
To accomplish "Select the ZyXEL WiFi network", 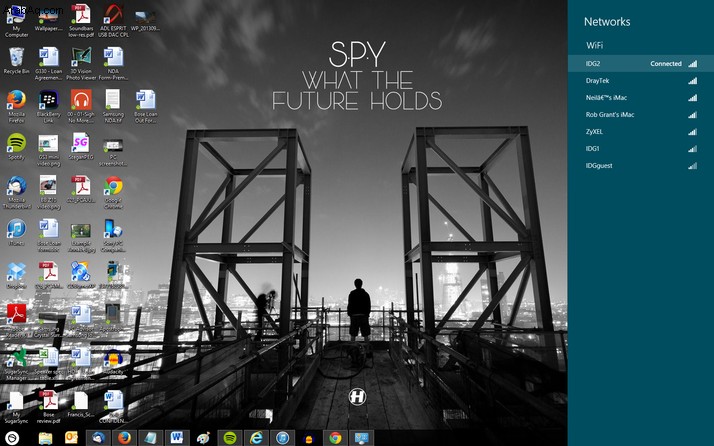I will point(641,132).
